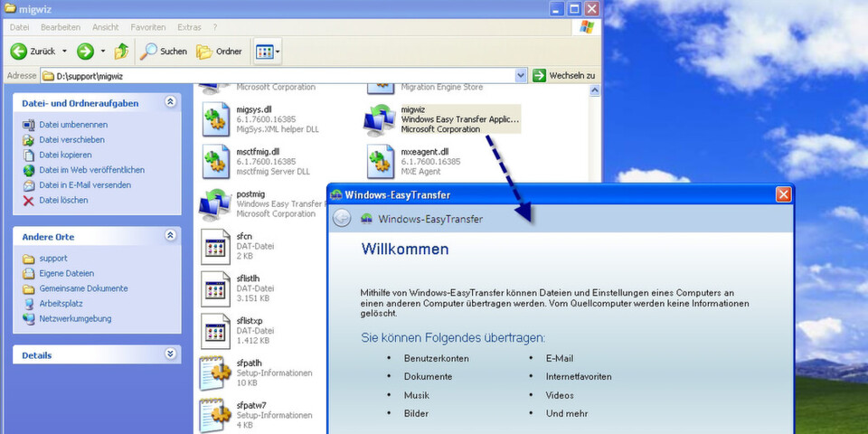Open the ? help menu
Screen dimensions: 868x434
[x=215, y=27]
